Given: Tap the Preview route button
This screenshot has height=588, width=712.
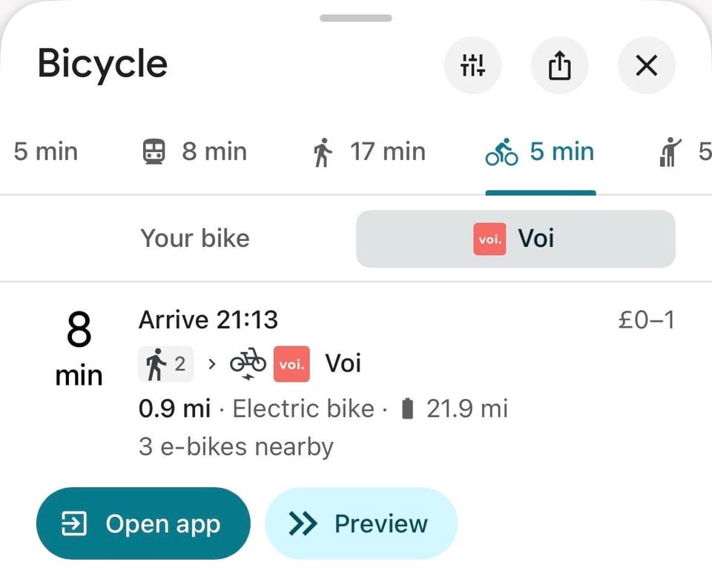Looking at the screenshot, I should (361, 523).
